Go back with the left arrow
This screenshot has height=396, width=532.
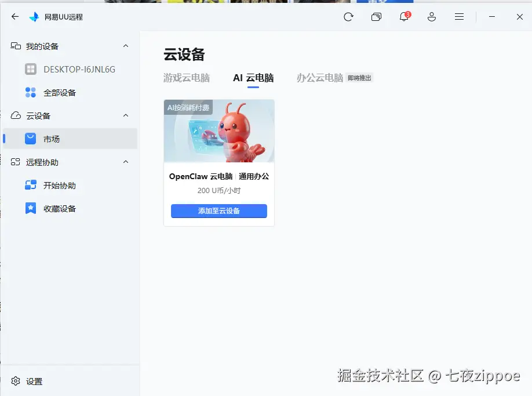point(15,17)
